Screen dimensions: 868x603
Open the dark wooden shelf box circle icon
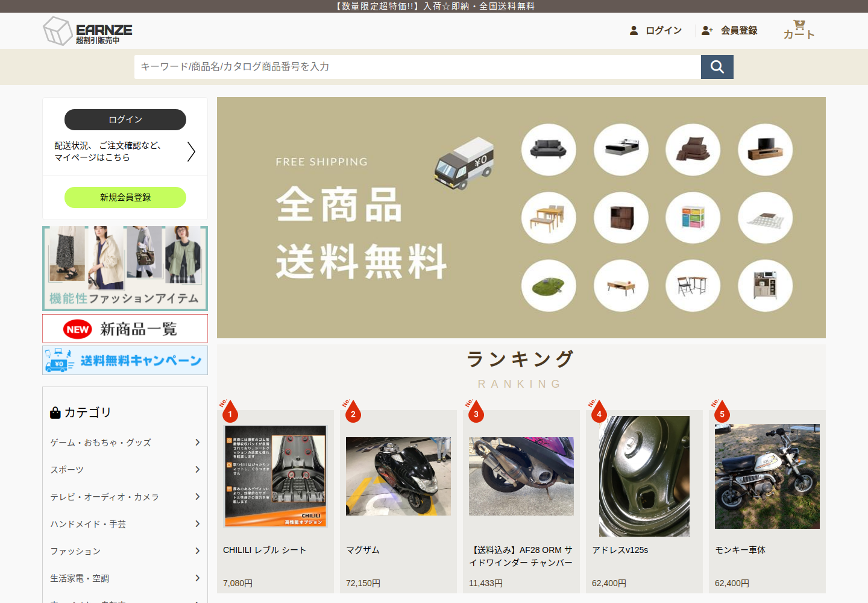tap(621, 218)
